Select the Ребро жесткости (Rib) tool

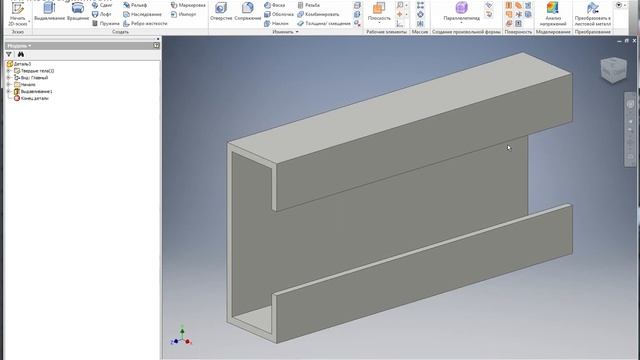click(x=145, y=24)
